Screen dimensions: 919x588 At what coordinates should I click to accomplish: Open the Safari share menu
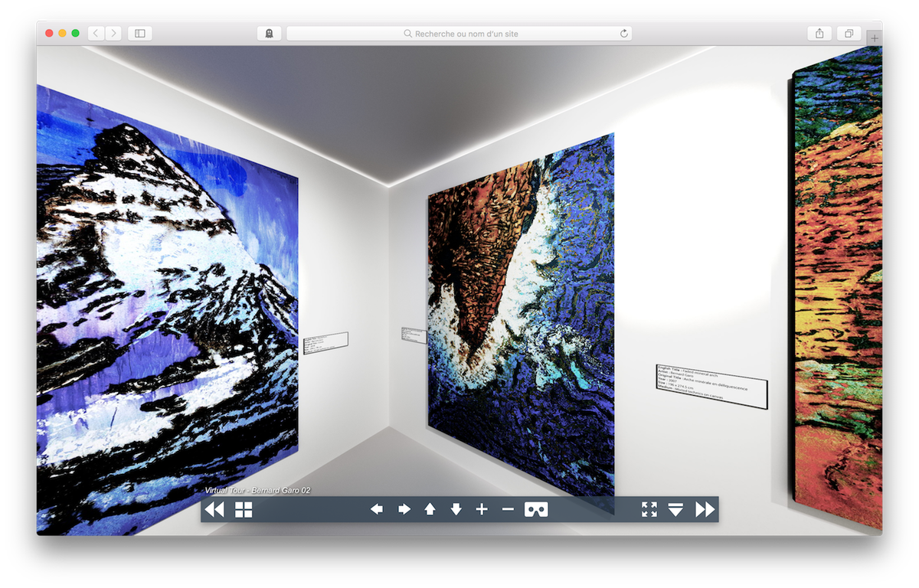pyautogui.click(x=819, y=33)
